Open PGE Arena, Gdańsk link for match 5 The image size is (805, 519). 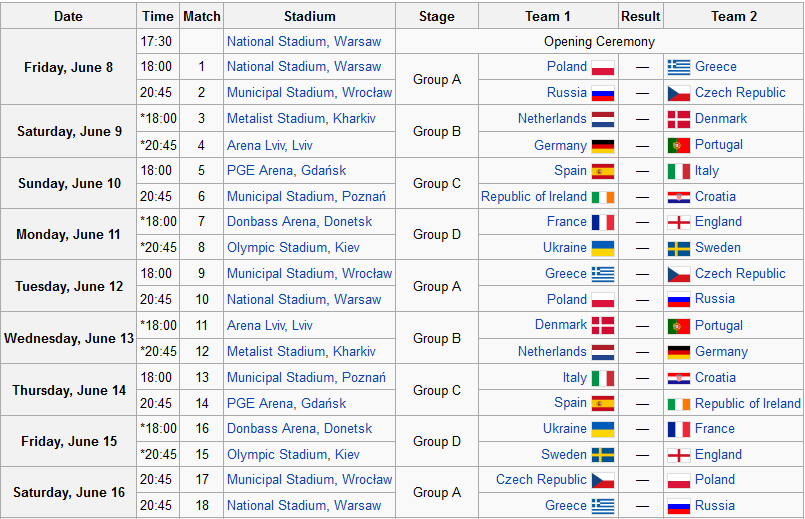[286, 170]
